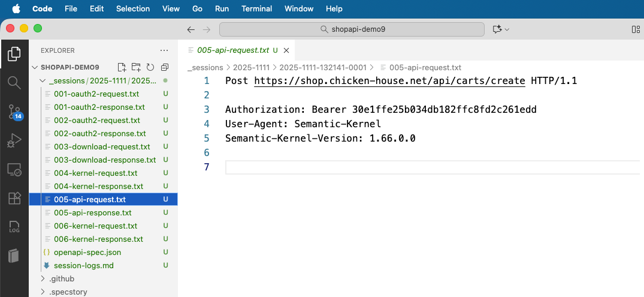Toggle the editor layout button at top right

tap(636, 29)
